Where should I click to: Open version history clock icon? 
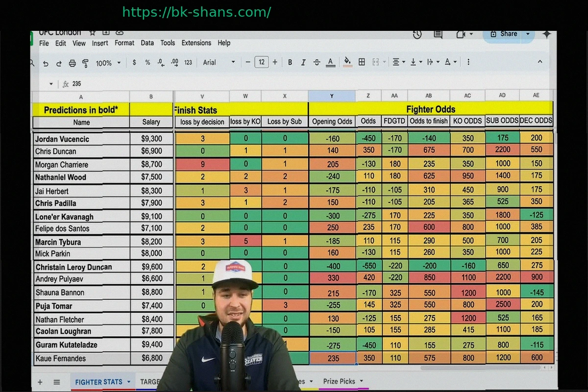tap(417, 34)
